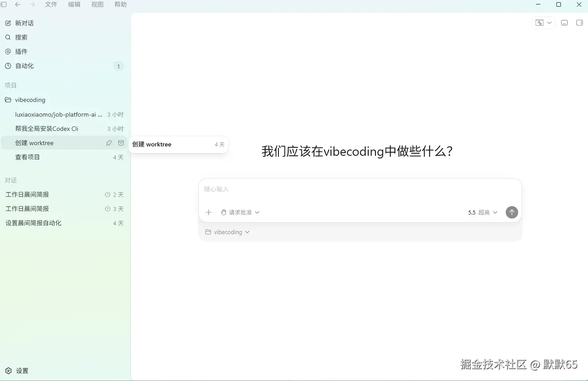Open the vibecoding project dropdown below input

coord(227,232)
